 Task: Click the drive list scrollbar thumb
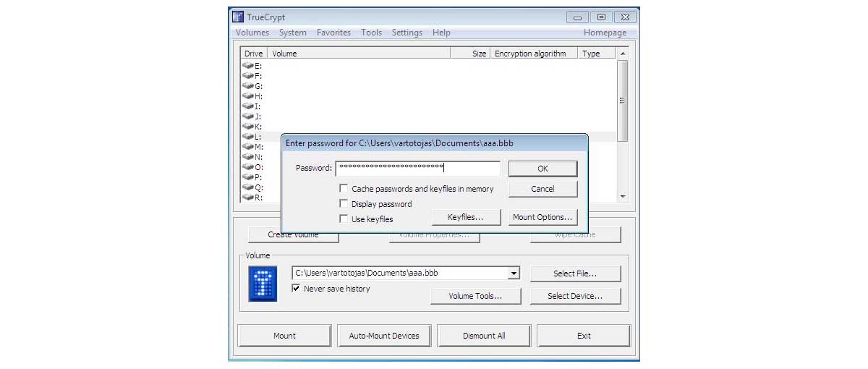click(623, 101)
